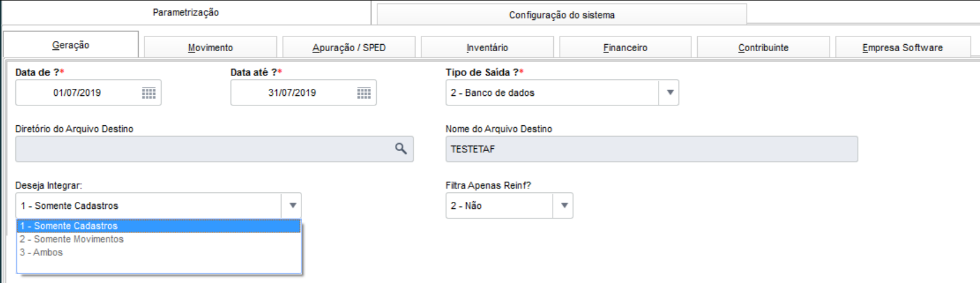This screenshot has width=980, height=283.
Task: Focus the Diretório do Arquivo Destino field
Action: (203, 149)
